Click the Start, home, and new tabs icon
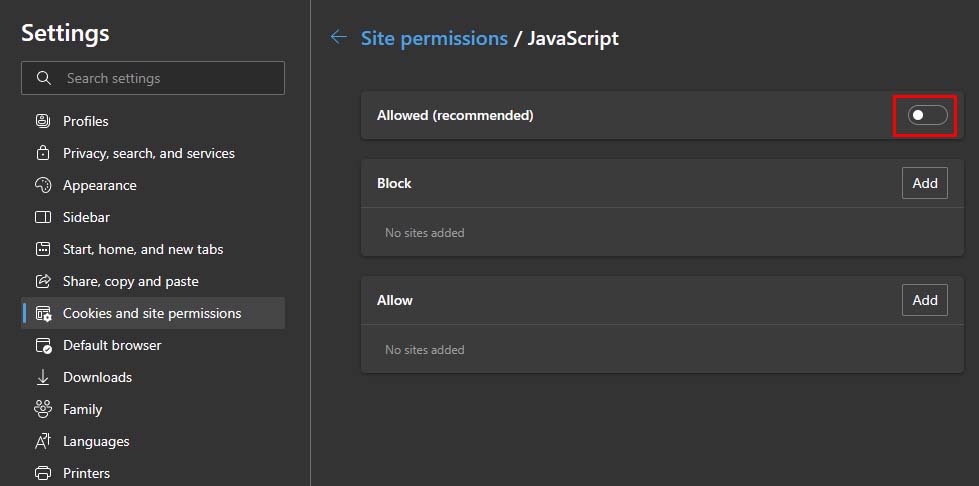Image resolution: width=979 pixels, height=486 pixels. (x=43, y=249)
